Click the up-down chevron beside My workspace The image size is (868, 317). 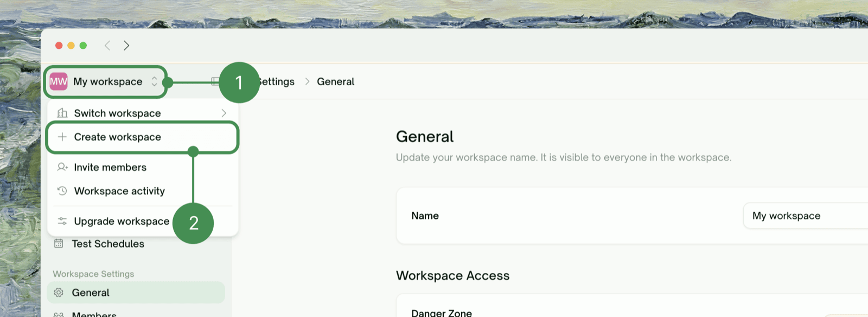155,82
